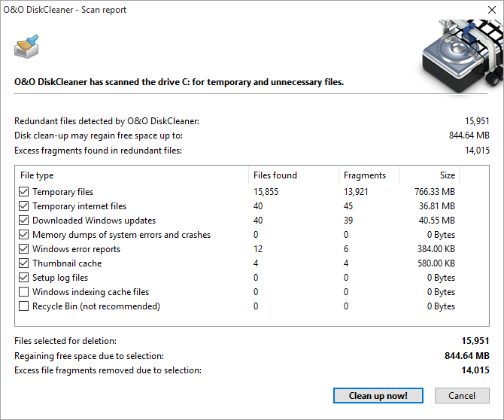This screenshot has height=420, width=504.
Task: Click the 384.00 KB size value
Action: click(436, 249)
